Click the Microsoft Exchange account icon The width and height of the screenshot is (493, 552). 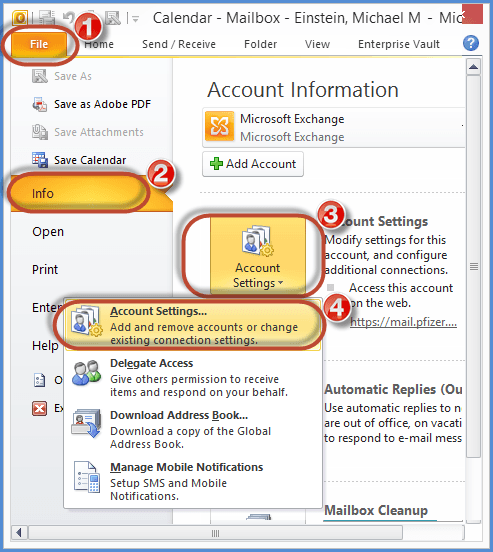219,126
